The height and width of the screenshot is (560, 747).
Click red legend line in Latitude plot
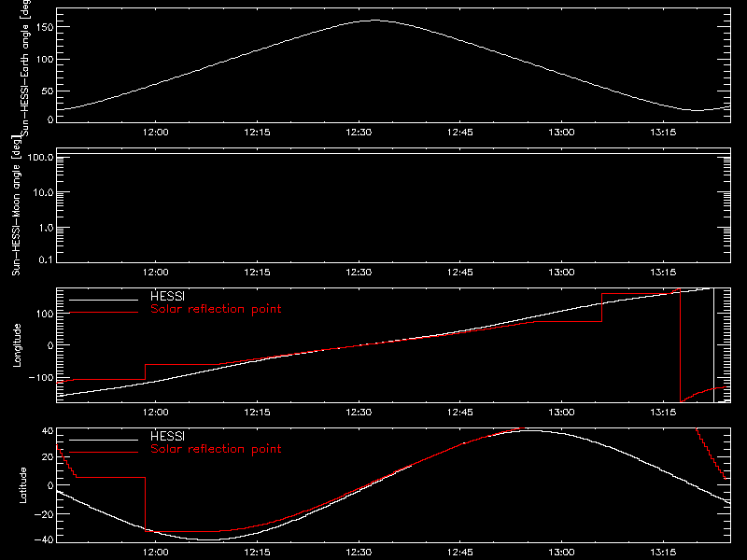[x=104, y=453]
